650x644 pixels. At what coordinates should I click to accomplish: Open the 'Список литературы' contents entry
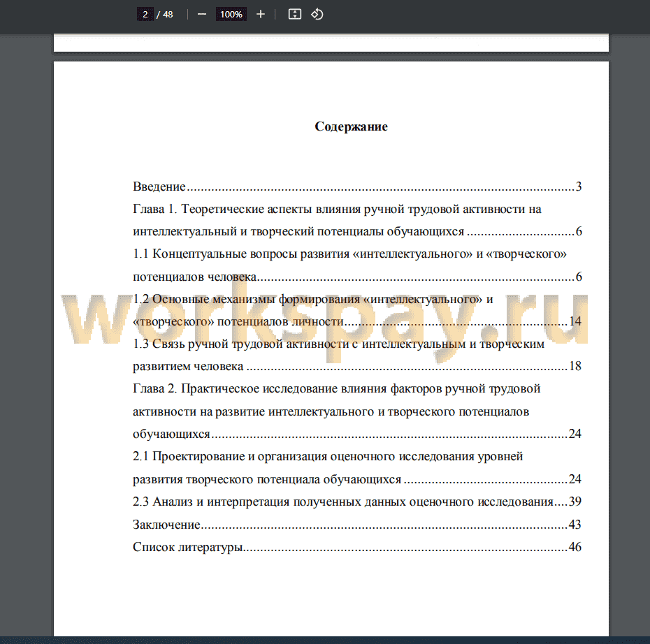[357, 547]
